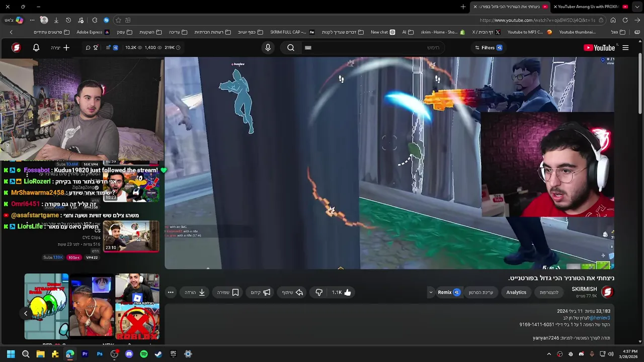
Task: Click the stats list icon in extension bar
Action: [x=108, y=48]
